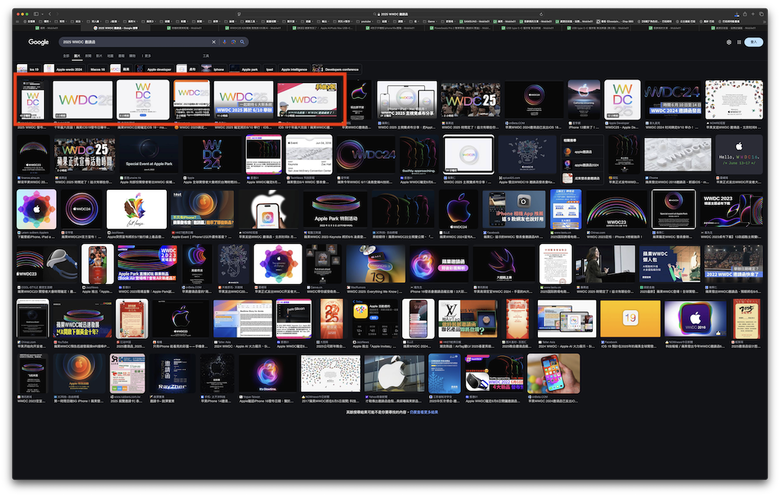Click the Safari address bar
780x496 pixels.
tap(390, 14)
